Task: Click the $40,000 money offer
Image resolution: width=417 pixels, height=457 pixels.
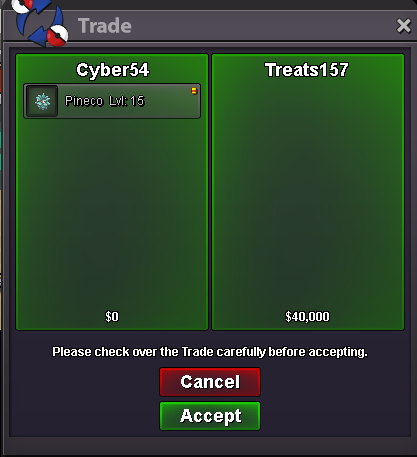Action: pyautogui.click(x=307, y=316)
